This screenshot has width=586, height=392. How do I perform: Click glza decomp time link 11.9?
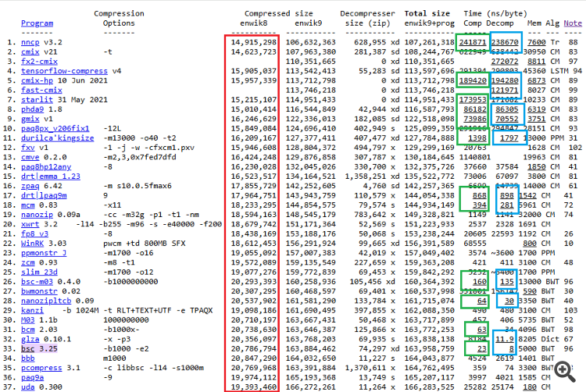tap(505, 340)
